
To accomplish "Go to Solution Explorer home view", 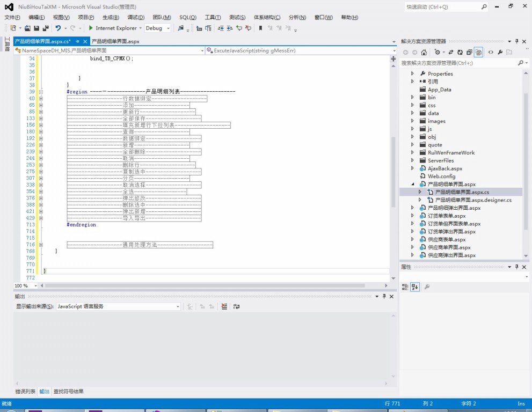I will (424, 52).
